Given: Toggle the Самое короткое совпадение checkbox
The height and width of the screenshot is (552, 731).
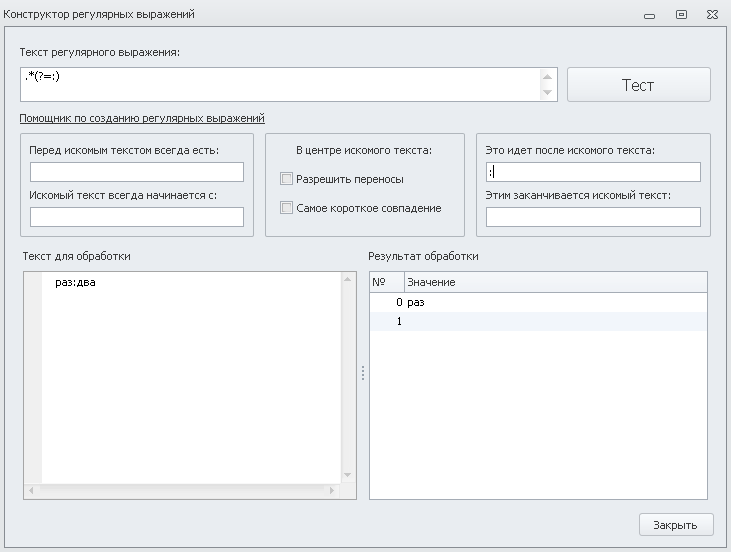Looking at the screenshot, I should [286, 207].
